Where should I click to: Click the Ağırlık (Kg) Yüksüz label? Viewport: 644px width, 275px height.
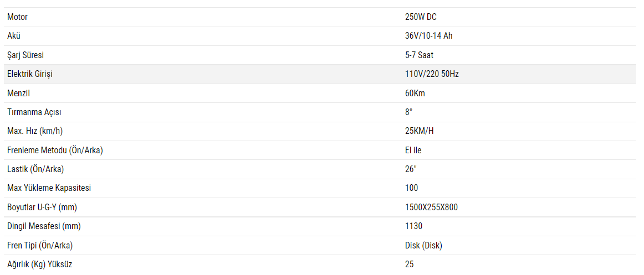coord(39,264)
